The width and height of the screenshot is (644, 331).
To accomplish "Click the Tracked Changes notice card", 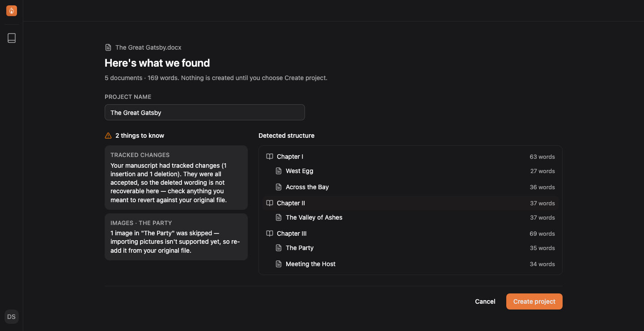I will click(x=176, y=178).
